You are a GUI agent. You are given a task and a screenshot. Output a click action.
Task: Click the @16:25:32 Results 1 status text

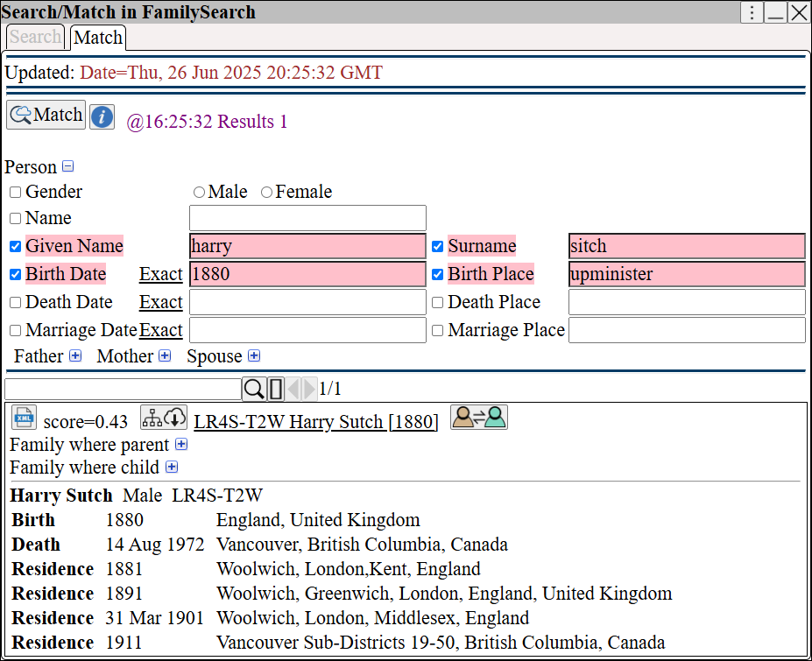207,122
